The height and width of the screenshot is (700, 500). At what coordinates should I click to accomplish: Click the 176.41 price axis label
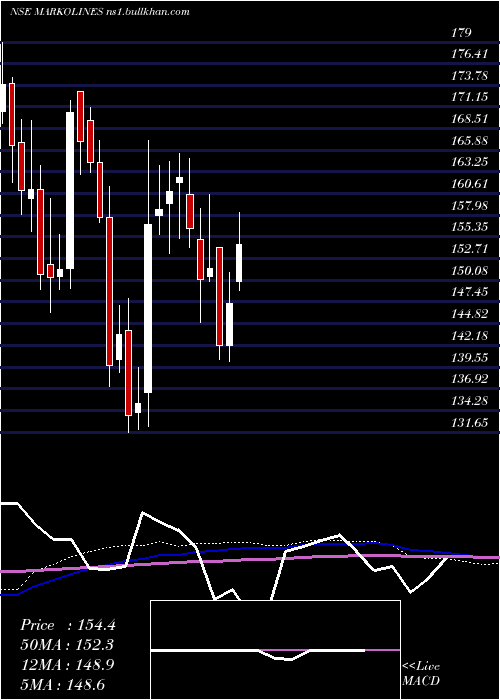click(x=469, y=54)
